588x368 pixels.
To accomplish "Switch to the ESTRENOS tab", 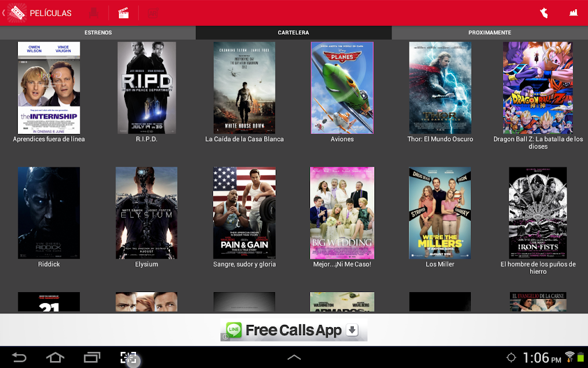I will click(98, 33).
